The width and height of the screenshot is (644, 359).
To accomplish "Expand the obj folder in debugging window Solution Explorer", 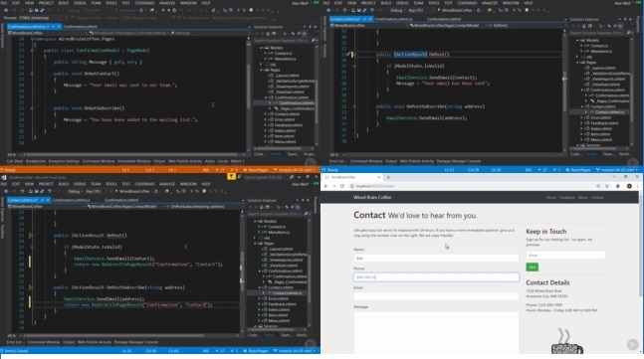I will 261,65.
